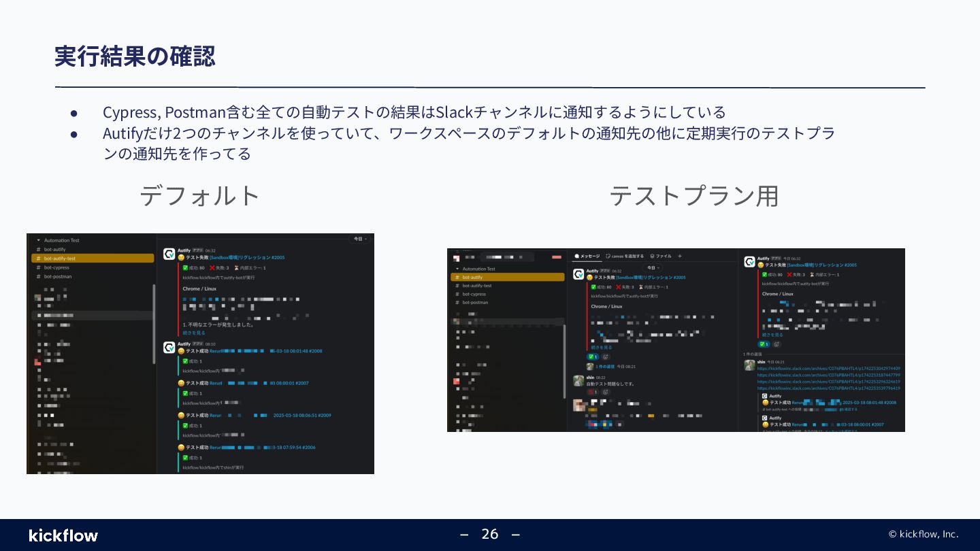The image size is (980, 551).
Task: Collapse Automation Test section in テストプラン用 screenshot
Action: tap(457, 269)
